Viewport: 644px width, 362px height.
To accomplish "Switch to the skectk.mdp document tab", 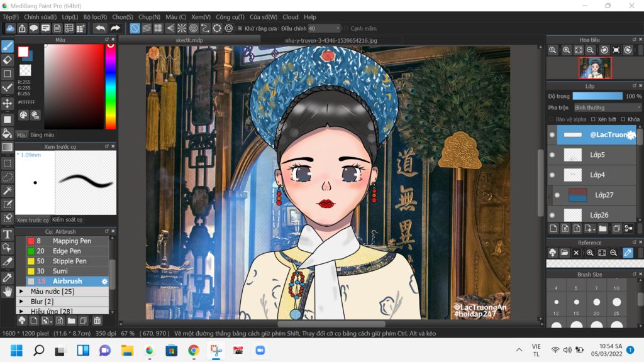I will 189,40.
